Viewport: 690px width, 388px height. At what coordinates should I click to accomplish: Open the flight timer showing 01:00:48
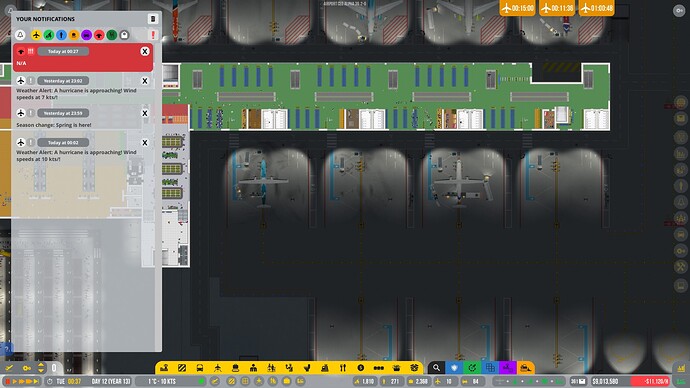pos(597,8)
